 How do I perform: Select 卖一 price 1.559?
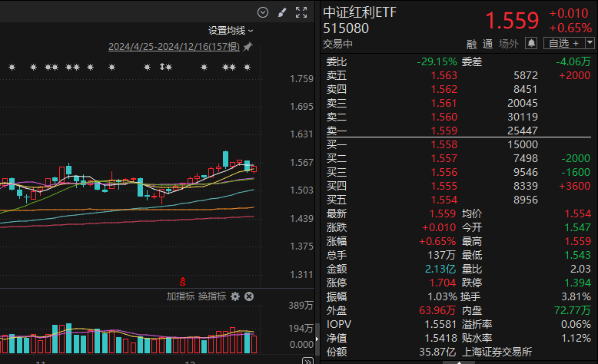pos(444,131)
